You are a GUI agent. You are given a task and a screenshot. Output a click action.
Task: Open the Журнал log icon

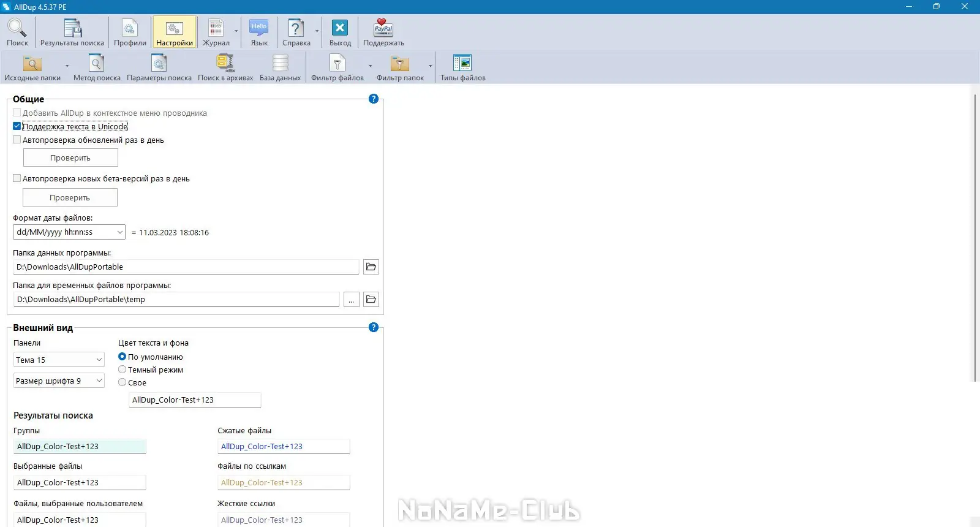click(x=216, y=32)
